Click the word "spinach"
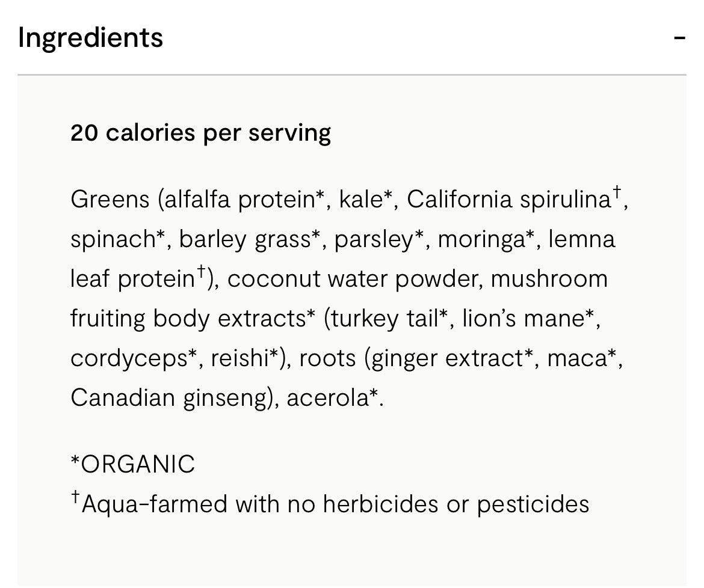Image resolution: width=704 pixels, height=588 pixels. pos(113,239)
